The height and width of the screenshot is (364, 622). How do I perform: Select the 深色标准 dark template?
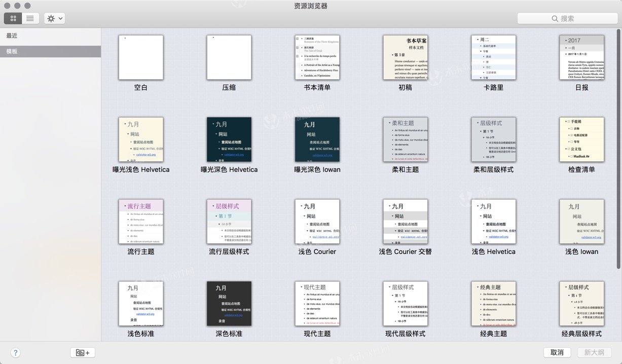pos(229,303)
